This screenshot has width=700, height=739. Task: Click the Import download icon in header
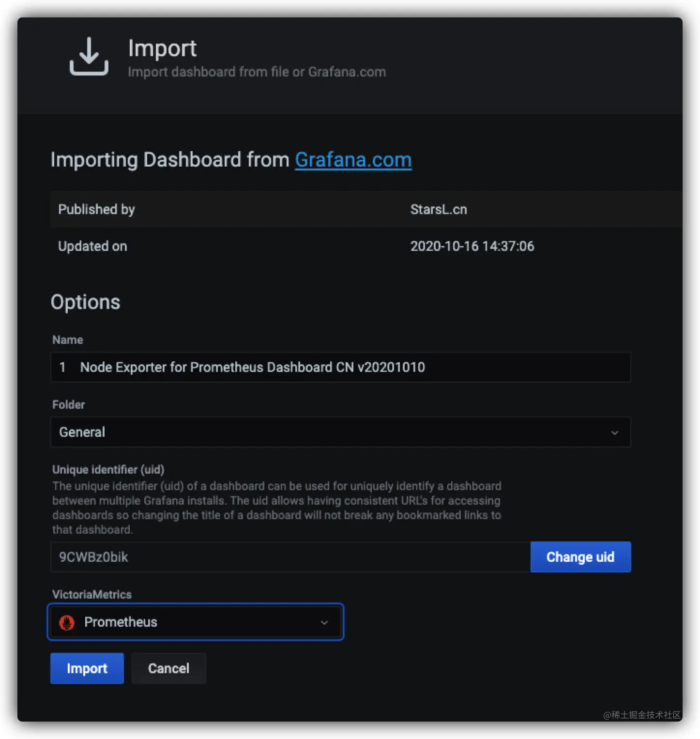tap(89, 57)
